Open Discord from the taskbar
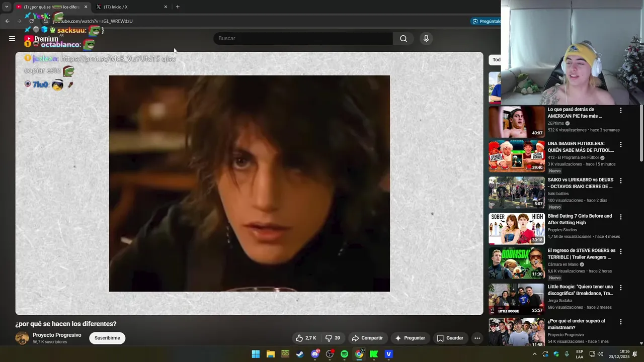Image resolution: width=644 pixels, height=362 pixels. coord(315,354)
